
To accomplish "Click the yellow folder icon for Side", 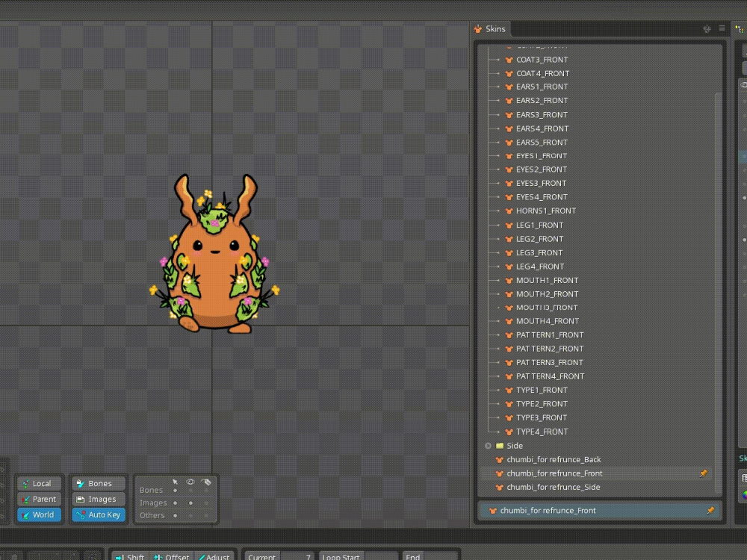I will [499, 446].
